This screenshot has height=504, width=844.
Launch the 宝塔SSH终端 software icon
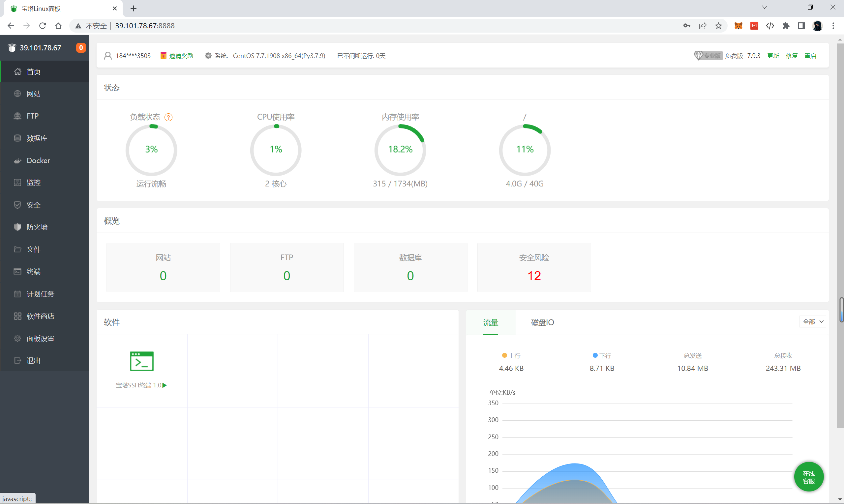[x=141, y=361]
